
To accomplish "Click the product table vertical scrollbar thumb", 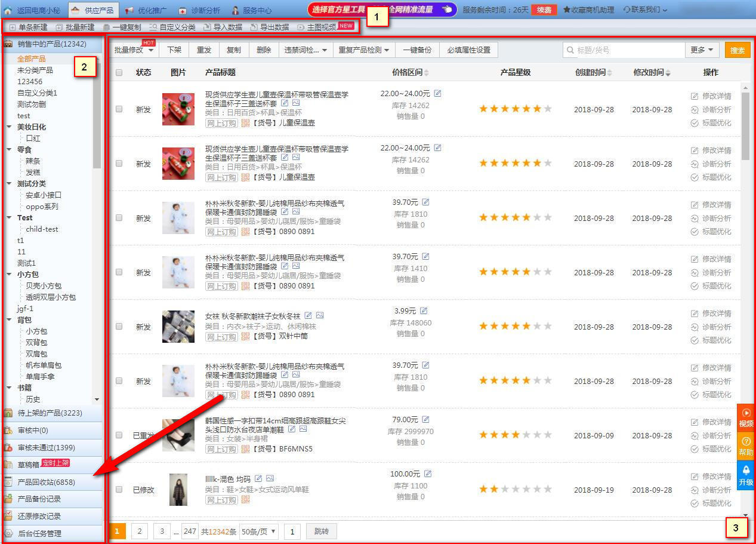I will point(745,125).
